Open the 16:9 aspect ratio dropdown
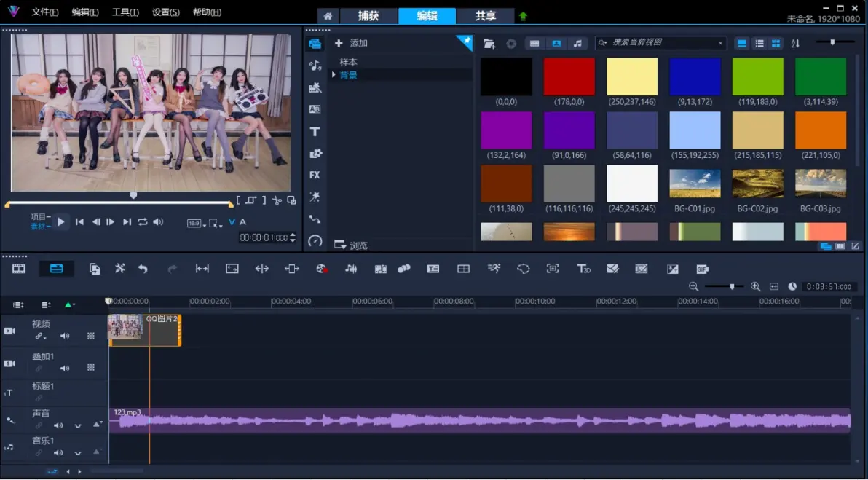Viewport: 868px width, 480px height. [196, 224]
